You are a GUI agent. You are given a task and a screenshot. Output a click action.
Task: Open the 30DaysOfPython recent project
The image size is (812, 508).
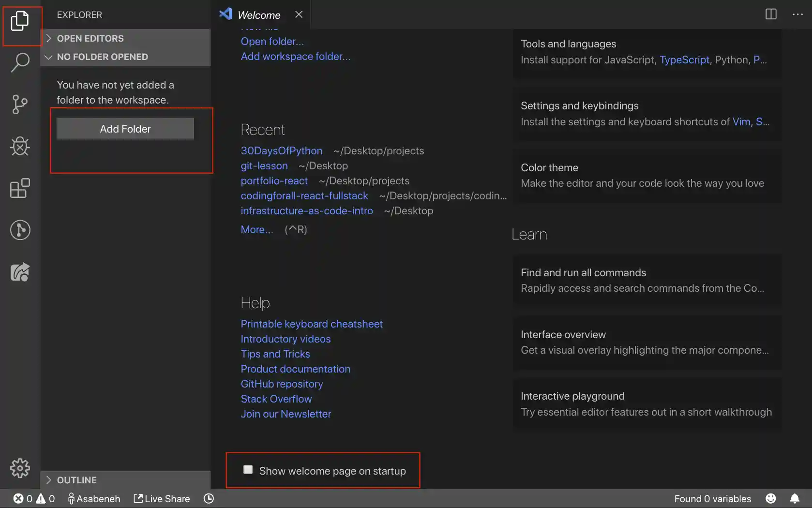tap(282, 150)
